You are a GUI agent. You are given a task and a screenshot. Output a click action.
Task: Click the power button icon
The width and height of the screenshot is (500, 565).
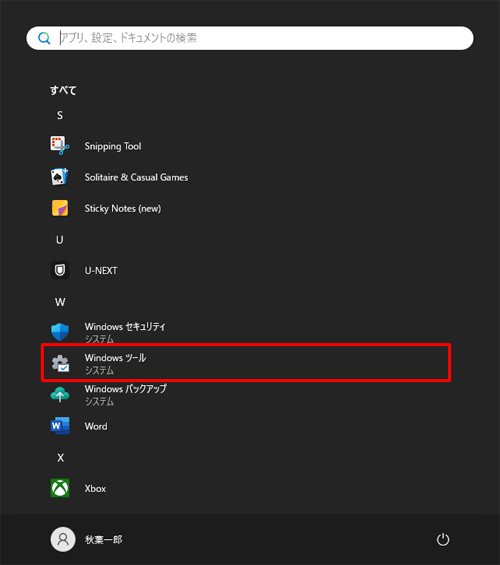[x=443, y=539]
